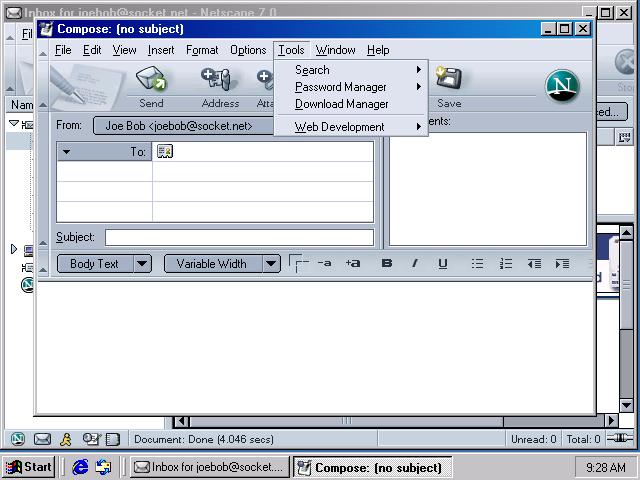Outdent the text
Image resolution: width=640 pixels, height=480 pixels.
pos(534,264)
